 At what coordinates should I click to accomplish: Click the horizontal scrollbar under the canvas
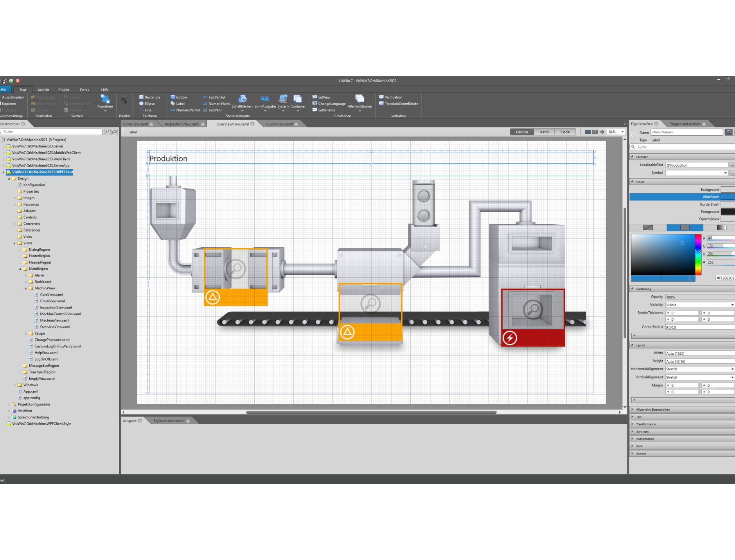tap(371, 412)
